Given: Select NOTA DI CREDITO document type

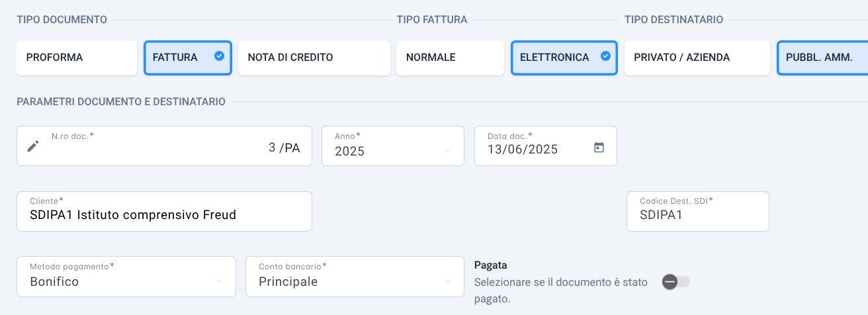Looking at the screenshot, I should pos(314,58).
